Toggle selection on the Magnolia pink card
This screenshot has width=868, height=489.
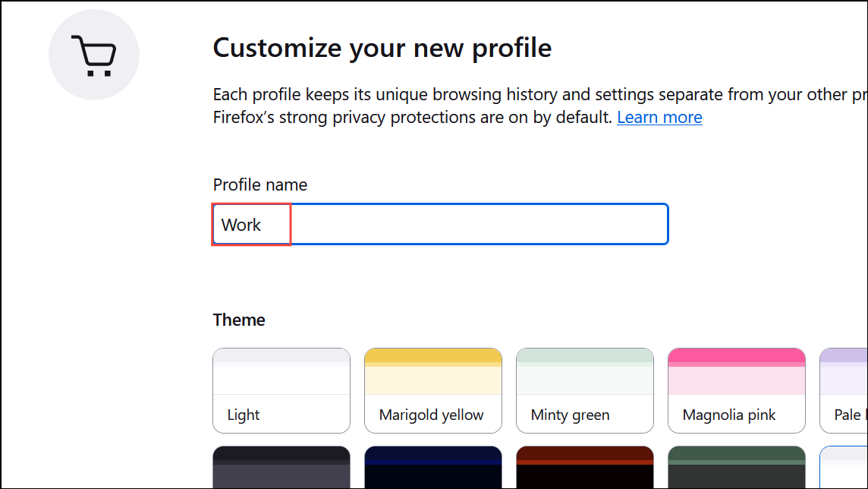tap(736, 390)
